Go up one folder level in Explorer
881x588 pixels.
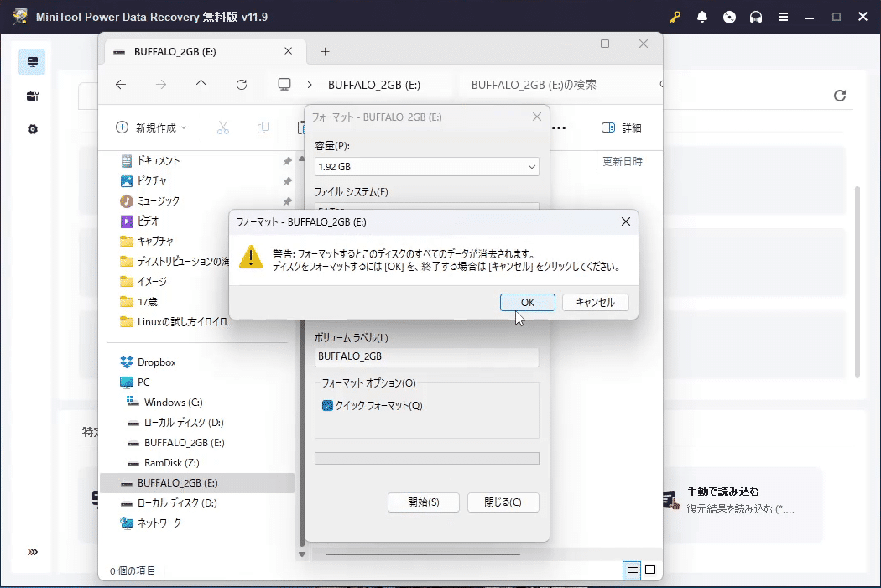[201, 84]
